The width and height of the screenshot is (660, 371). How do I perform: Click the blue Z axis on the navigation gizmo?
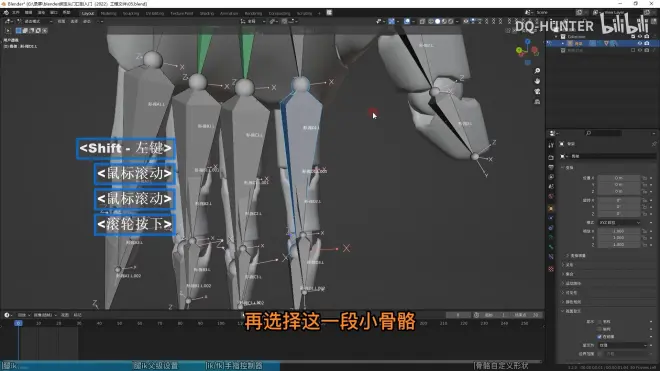click(527, 41)
